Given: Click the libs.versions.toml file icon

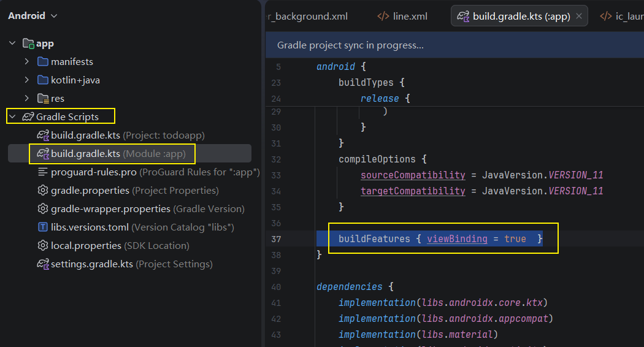Looking at the screenshot, I should coord(43,227).
